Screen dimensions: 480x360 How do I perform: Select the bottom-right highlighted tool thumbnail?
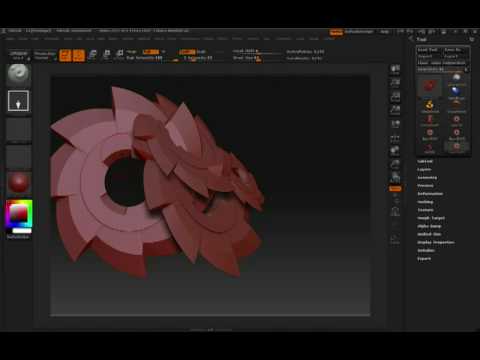click(456, 147)
